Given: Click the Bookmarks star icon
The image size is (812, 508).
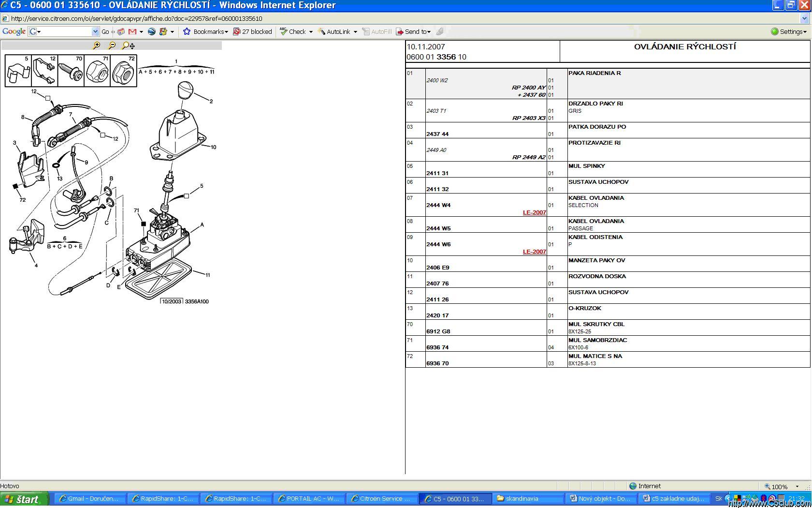Looking at the screenshot, I should [x=187, y=31].
